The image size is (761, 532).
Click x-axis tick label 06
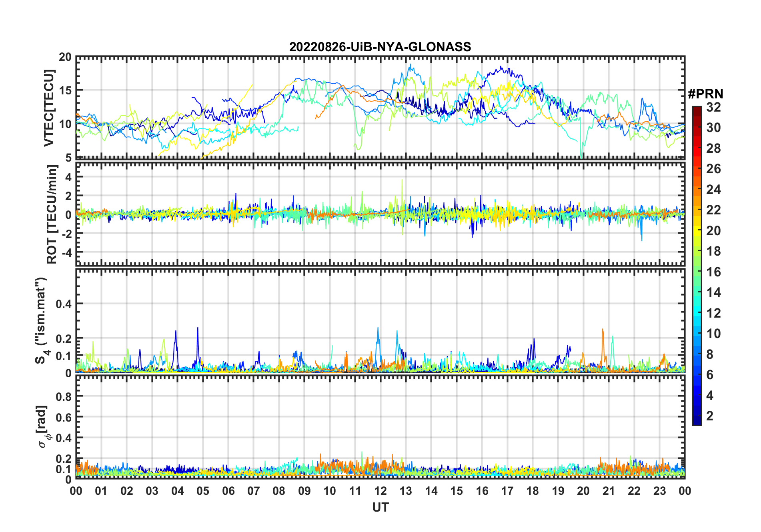click(x=228, y=491)
